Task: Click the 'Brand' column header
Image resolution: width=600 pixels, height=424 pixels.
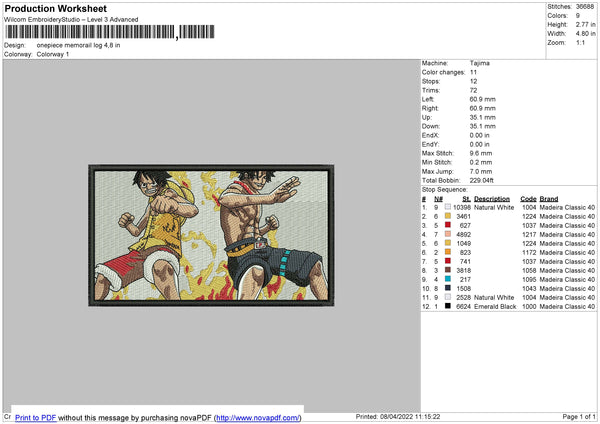Action: click(549, 199)
